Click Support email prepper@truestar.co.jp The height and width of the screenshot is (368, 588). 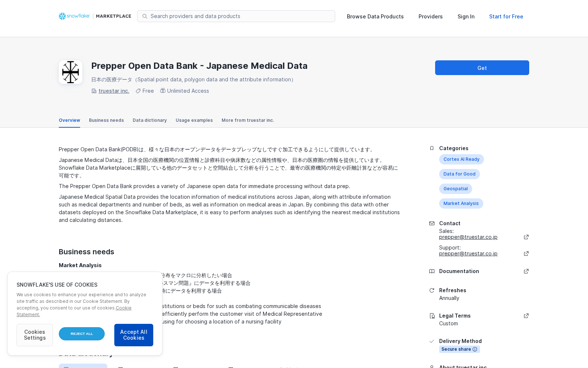[468, 254]
